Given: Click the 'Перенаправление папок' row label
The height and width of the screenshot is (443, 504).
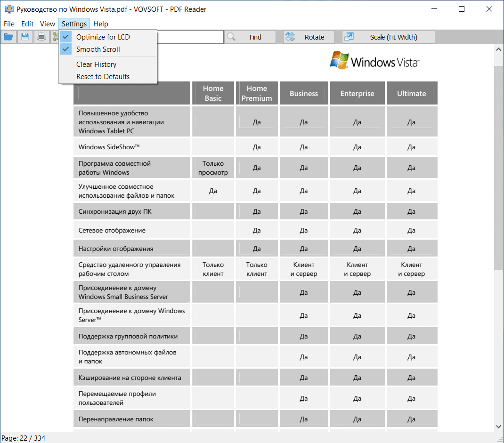Looking at the screenshot, I should tap(116, 419).
